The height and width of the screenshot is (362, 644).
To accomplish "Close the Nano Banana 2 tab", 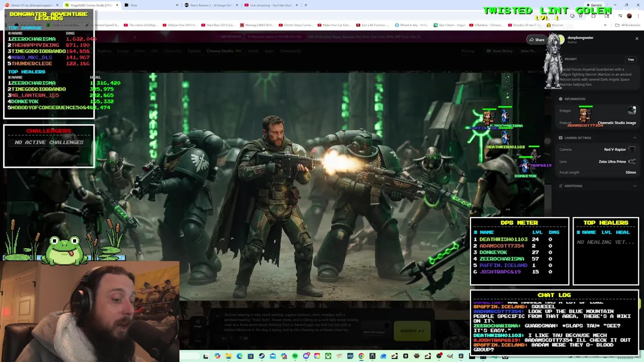I will (237, 5).
